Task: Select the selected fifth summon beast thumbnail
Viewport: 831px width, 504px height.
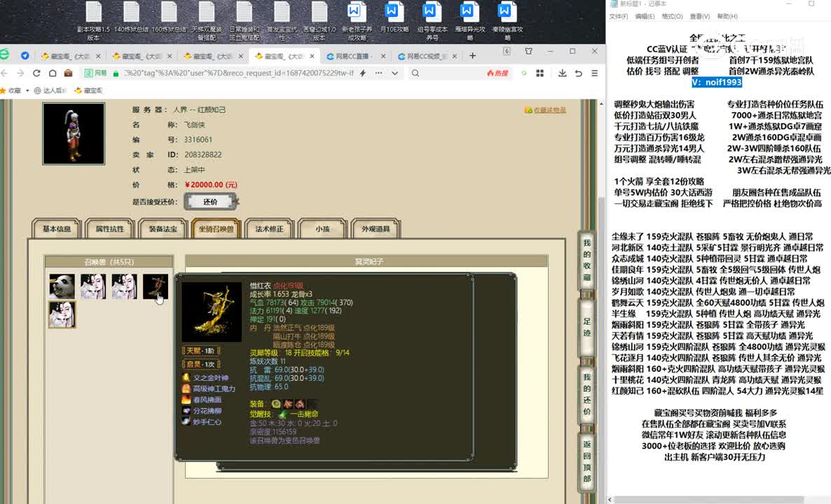Action: tap(62, 314)
